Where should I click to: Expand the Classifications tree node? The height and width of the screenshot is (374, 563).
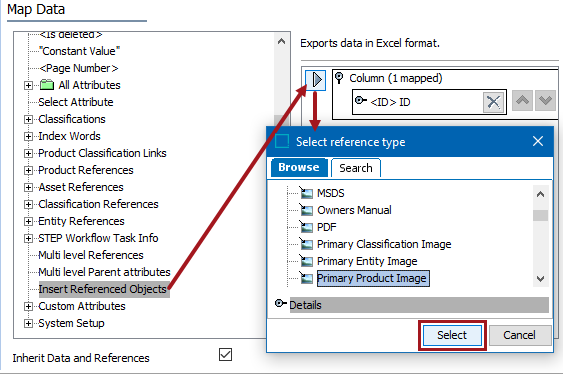tap(28, 119)
